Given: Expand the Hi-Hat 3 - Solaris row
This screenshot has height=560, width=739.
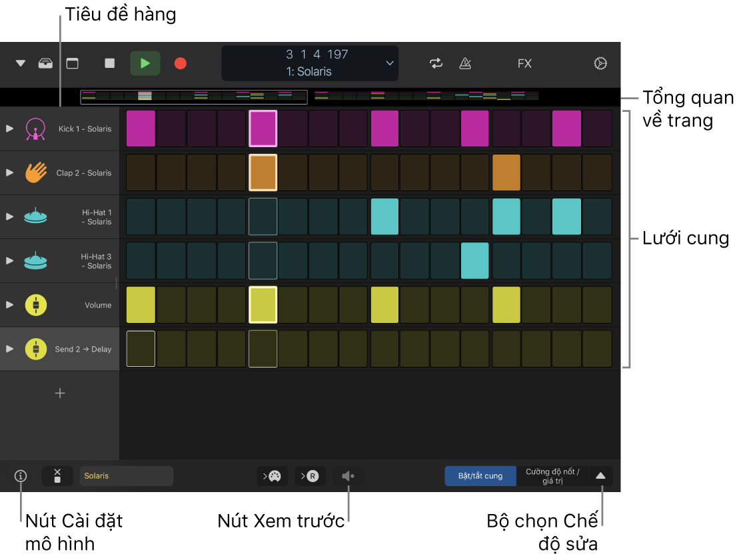Looking at the screenshot, I should coord(9,261).
